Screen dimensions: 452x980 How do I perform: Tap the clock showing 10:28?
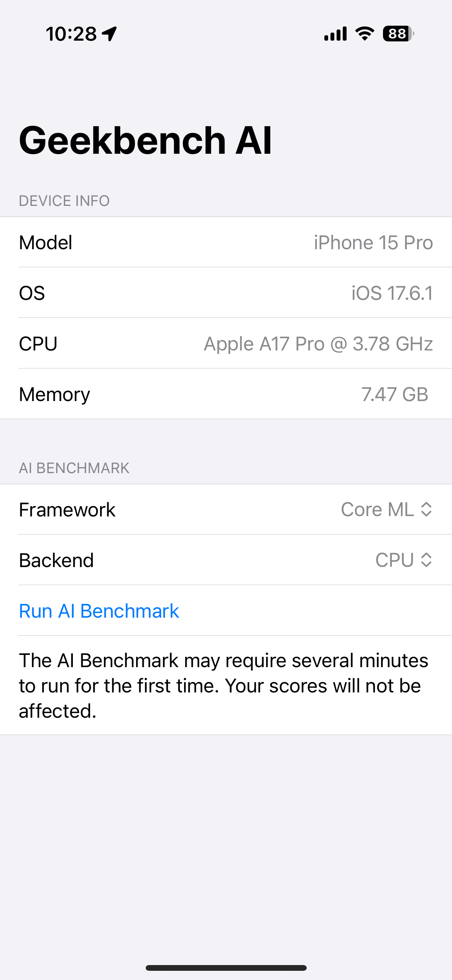[x=71, y=34]
